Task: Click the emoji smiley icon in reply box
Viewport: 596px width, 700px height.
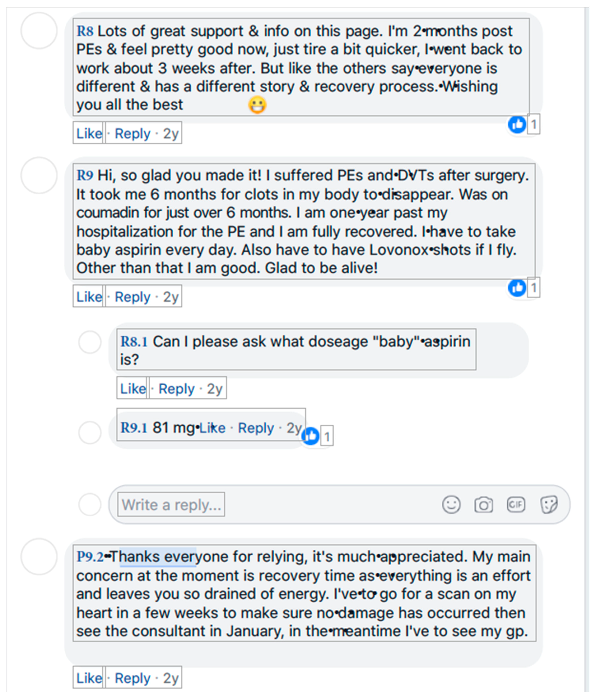Action: coord(451,504)
